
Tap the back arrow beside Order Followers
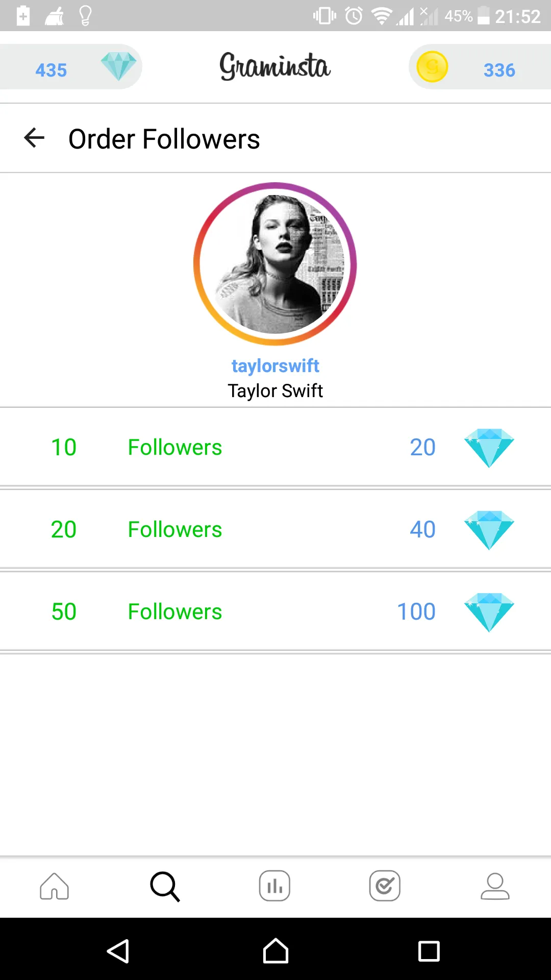tap(34, 138)
